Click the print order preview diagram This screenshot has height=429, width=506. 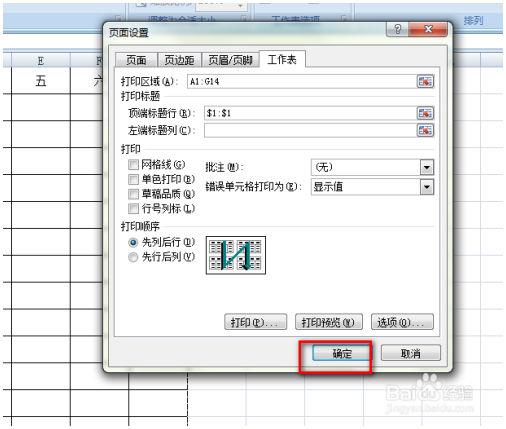pyautogui.click(x=236, y=255)
